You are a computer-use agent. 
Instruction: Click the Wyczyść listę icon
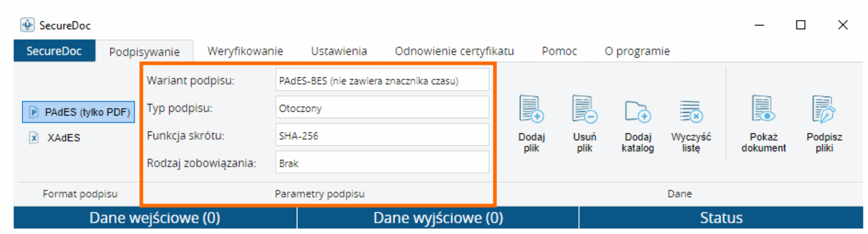691,111
